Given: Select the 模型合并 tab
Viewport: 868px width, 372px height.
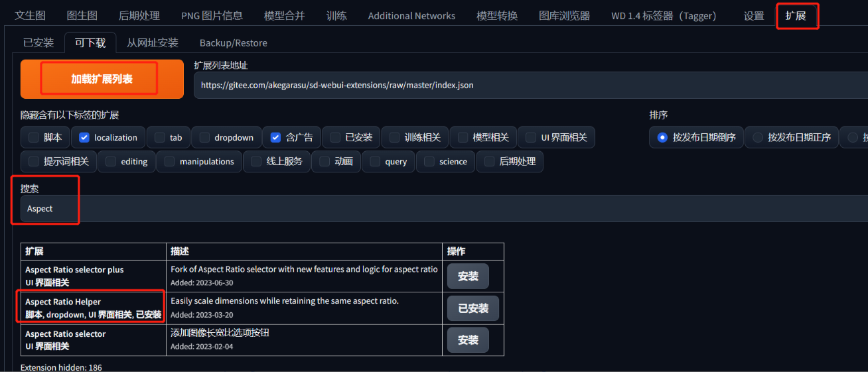Looking at the screenshot, I should pos(284,15).
